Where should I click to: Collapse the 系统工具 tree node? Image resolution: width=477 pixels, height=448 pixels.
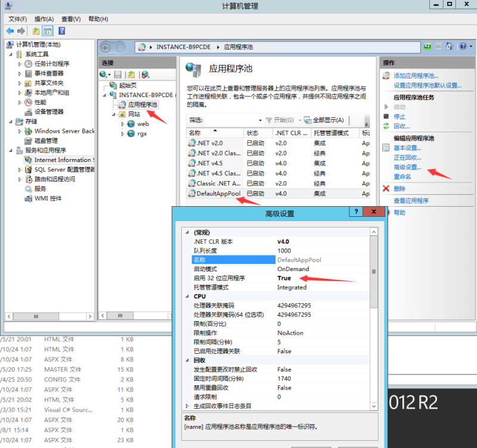click(11, 54)
